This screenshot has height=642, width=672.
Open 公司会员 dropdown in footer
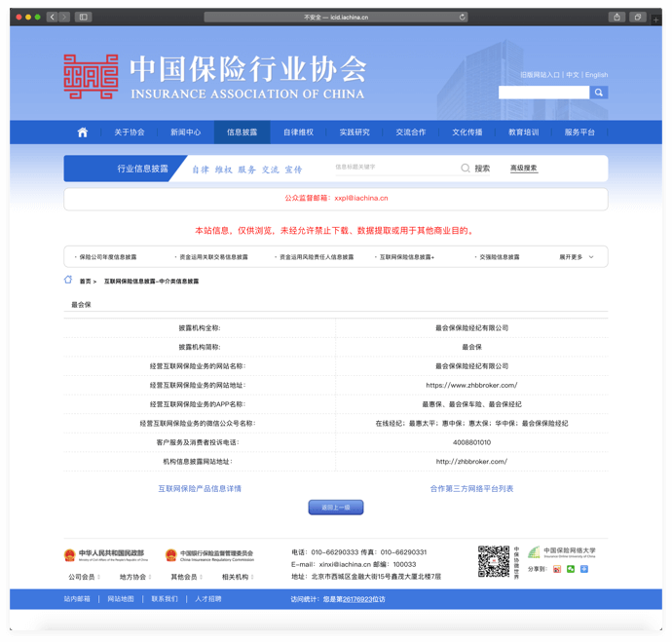(x=84, y=577)
